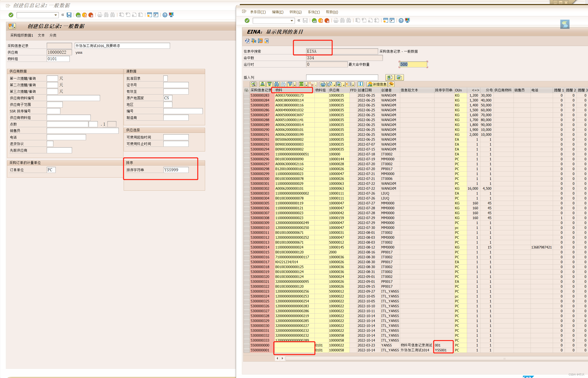Select row 5300000283 using its row selector
This screenshot has height=378, width=588.
pyautogui.click(x=246, y=95)
